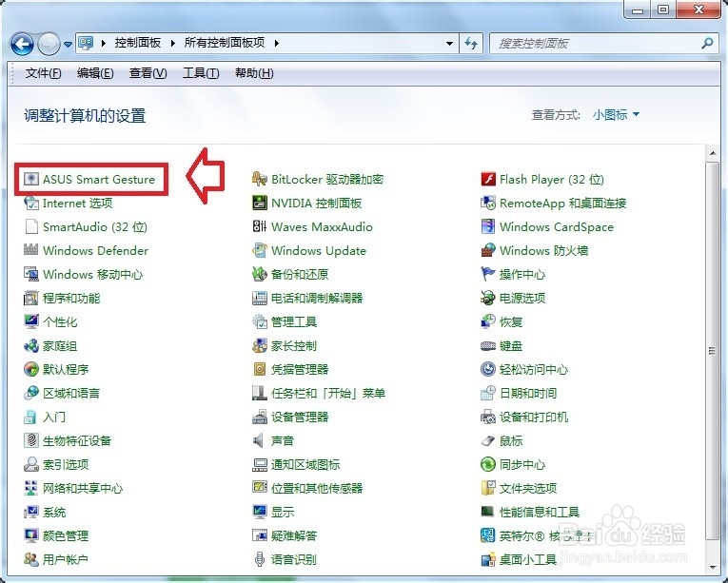Click the Windows 防火墙 icon
The height and width of the screenshot is (583, 728).
488,250
